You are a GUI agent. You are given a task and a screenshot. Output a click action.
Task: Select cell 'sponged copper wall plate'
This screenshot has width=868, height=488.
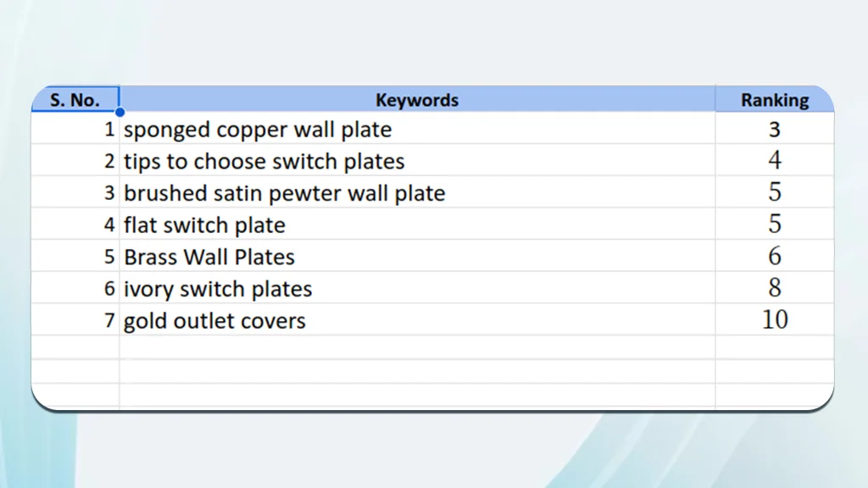417,129
